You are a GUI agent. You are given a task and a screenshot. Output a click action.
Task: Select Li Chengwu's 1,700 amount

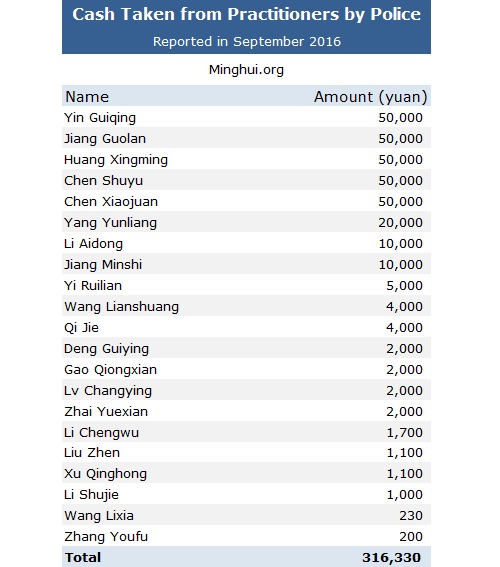(x=404, y=432)
